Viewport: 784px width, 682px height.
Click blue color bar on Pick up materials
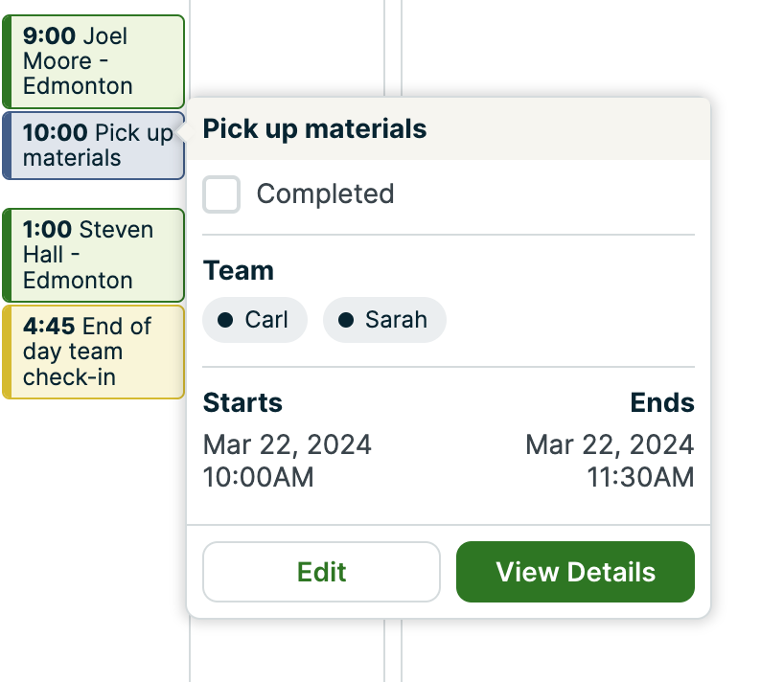point(7,146)
